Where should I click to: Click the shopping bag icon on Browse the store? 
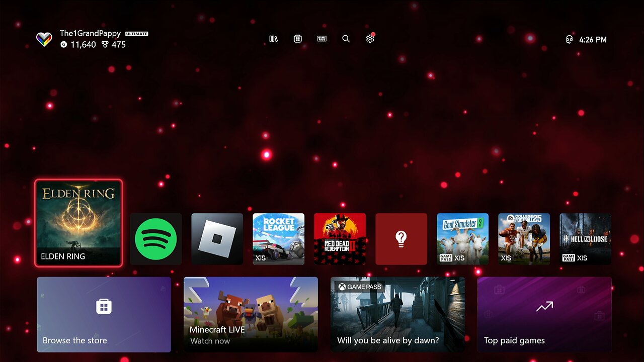104,306
